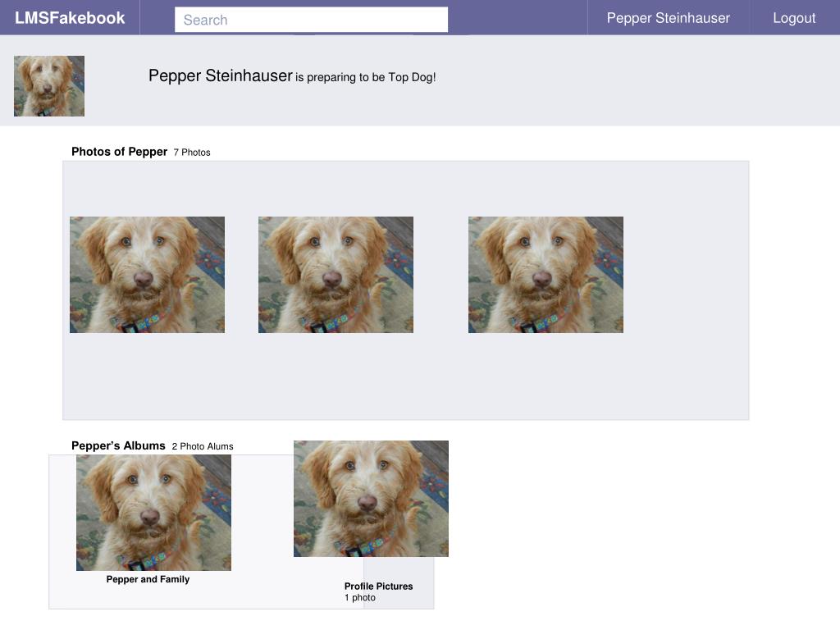840x630 pixels.
Task: Click the 'Pepper and Family' album title
Action: [x=148, y=579]
